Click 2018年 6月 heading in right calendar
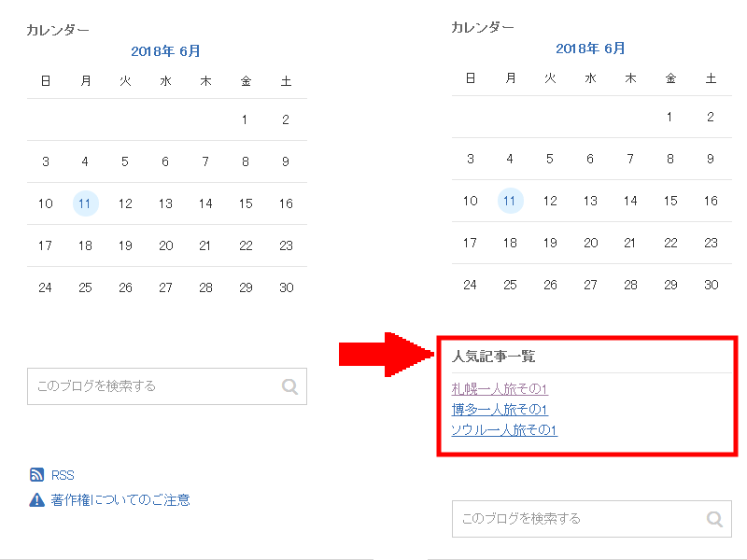Image resolution: width=747 pixels, height=560 pixels. (590, 49)
